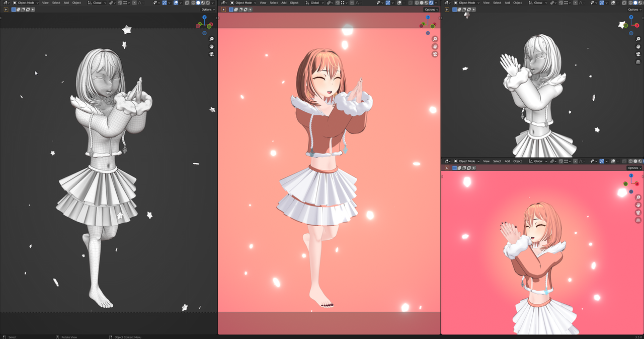Toggle perspective/orthographic grid gizmo in bottom-right viewport
Screen dimensions: 644x339
click(x=638, y=220)
